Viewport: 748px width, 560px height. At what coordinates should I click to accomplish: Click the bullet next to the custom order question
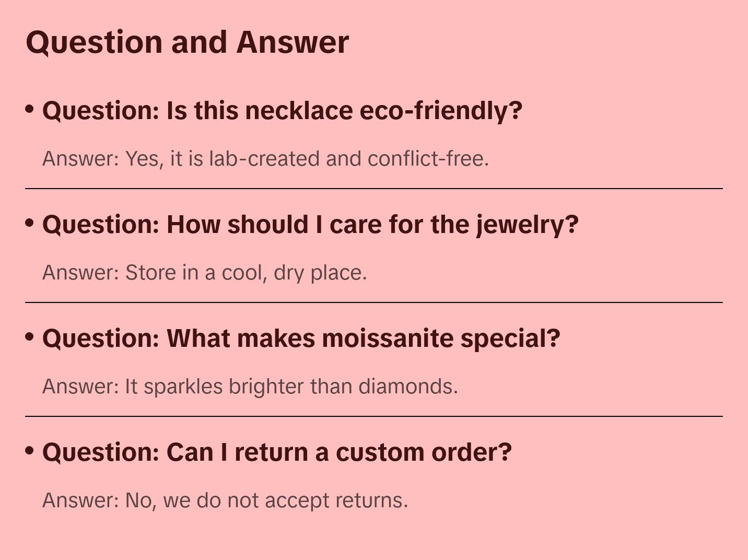30,451
